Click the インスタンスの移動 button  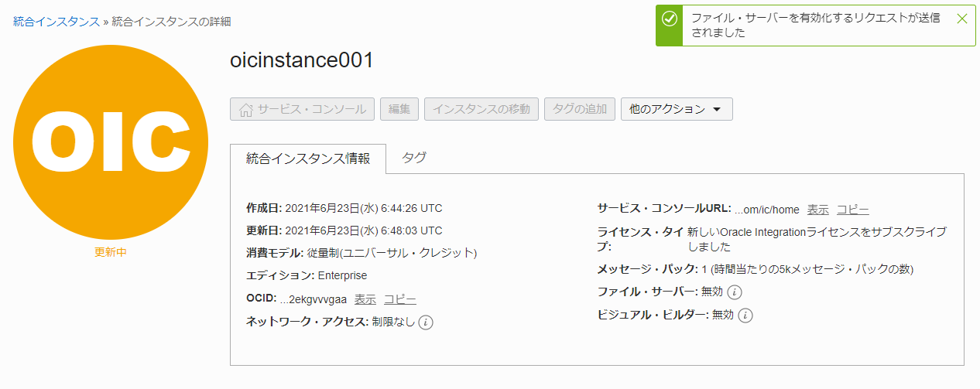click(481, 109)
